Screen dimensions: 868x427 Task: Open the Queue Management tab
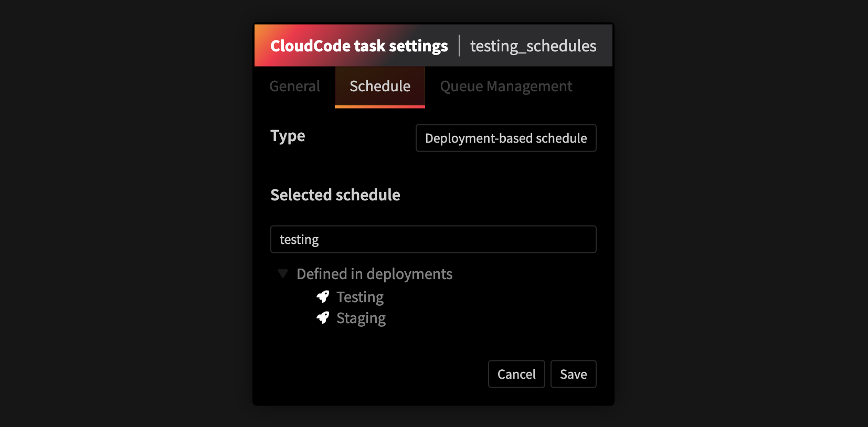(506, 87)
